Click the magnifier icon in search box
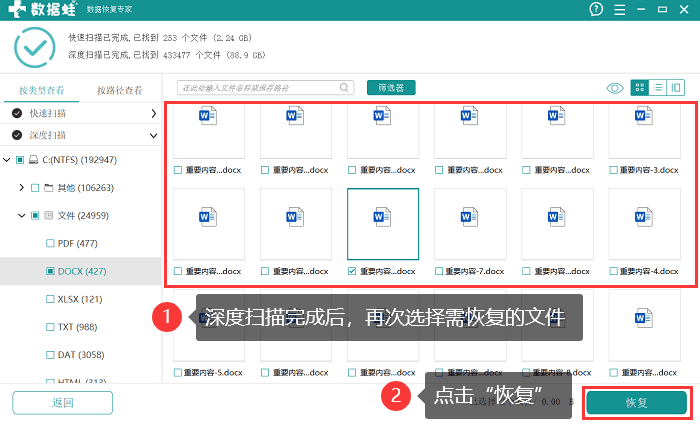Image resolution: width=700 pixels, height=427 pixels. pyautogui.click(x=344, y=88)
